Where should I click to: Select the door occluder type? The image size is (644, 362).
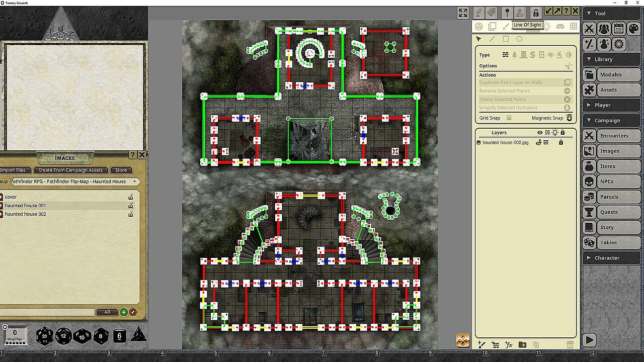point(523,55)
